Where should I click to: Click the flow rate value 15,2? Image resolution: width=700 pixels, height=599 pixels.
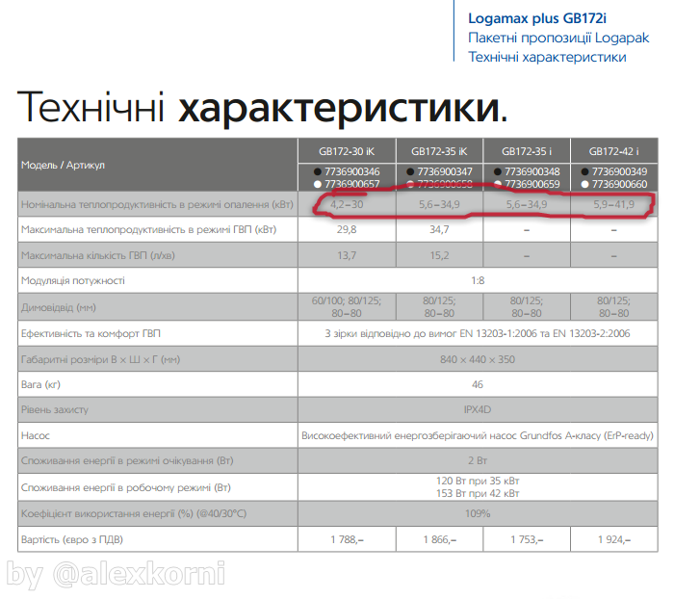[439, 256]
